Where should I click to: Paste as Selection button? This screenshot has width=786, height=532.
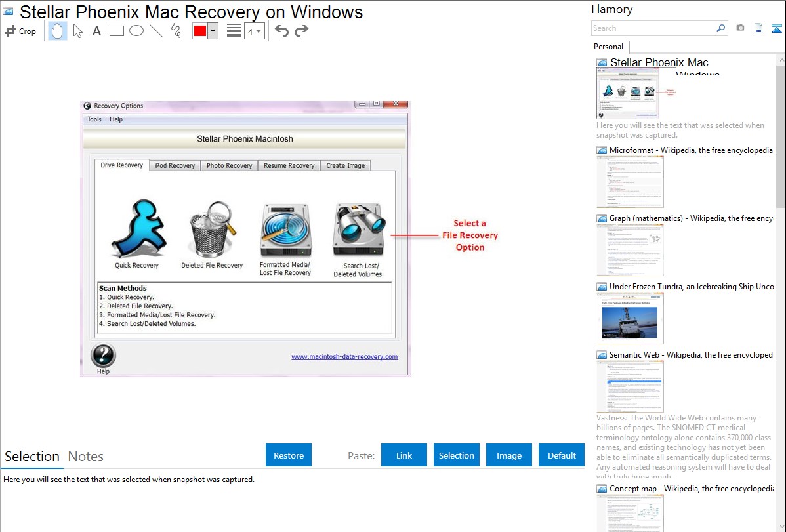click(457, 455)
